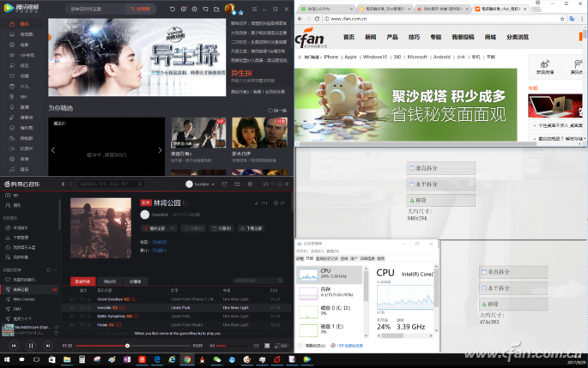Open the 评论 tab in NetEase playlist
This screenshot has height=368, width=588.
coord(110,281)
